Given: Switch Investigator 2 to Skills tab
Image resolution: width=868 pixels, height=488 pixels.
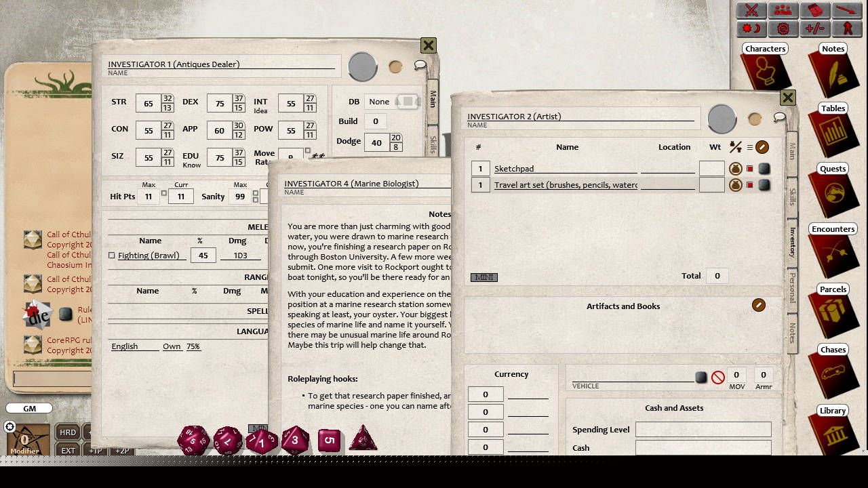Looking at the screenshot, I should point(791,197).
